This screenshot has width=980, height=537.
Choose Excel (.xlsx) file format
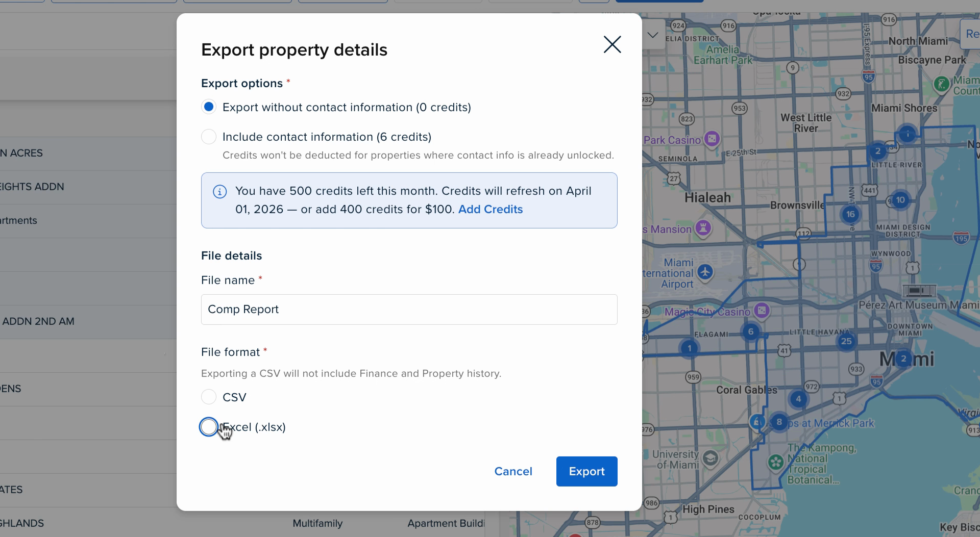click(208, 427)
